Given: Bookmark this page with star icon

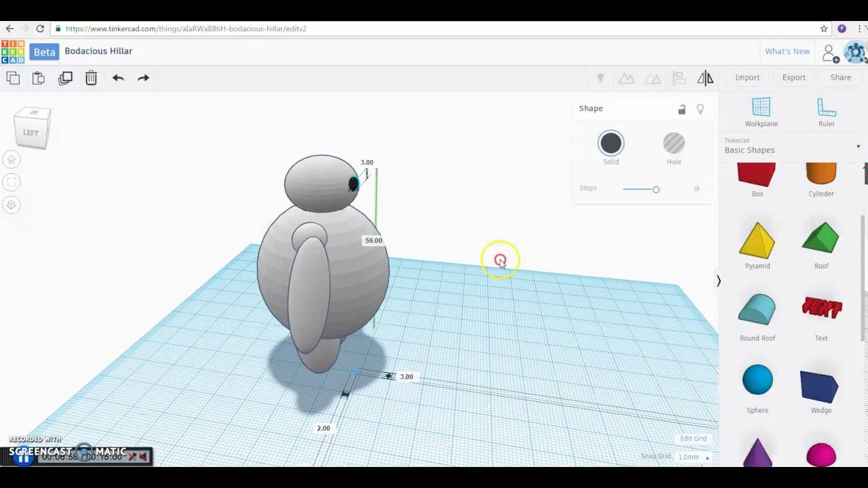Looking at the screenshot, I should 824,28.
